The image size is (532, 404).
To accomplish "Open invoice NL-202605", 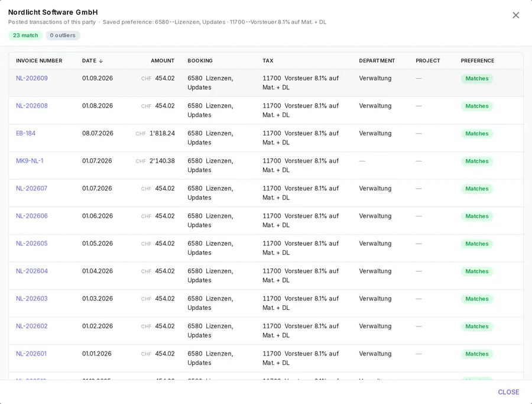I will click(x=32, y=243).
